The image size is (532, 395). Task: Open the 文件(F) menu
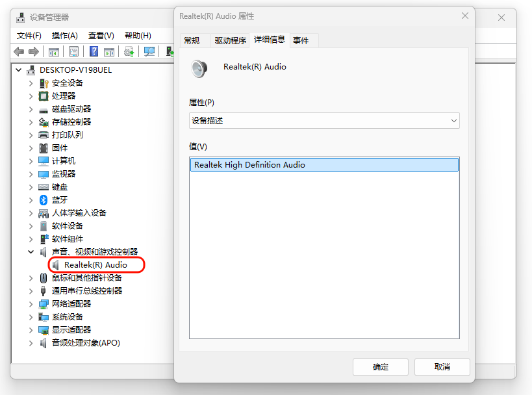(29, 36)
